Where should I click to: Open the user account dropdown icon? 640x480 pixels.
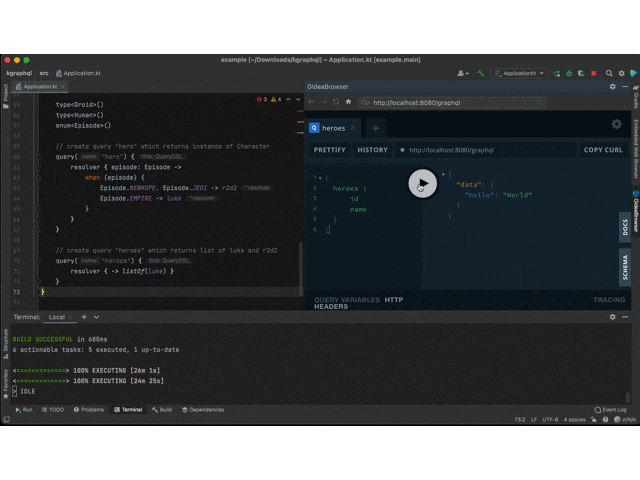(x=462, y=73)
